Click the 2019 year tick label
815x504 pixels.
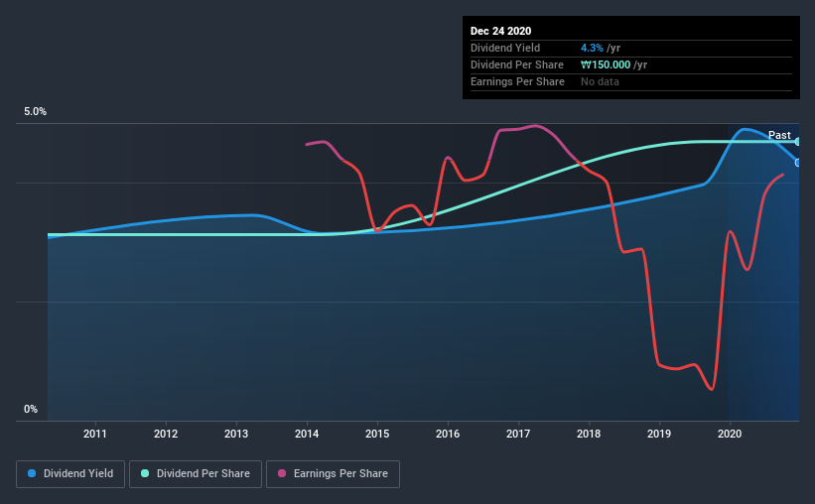(659, 434)
